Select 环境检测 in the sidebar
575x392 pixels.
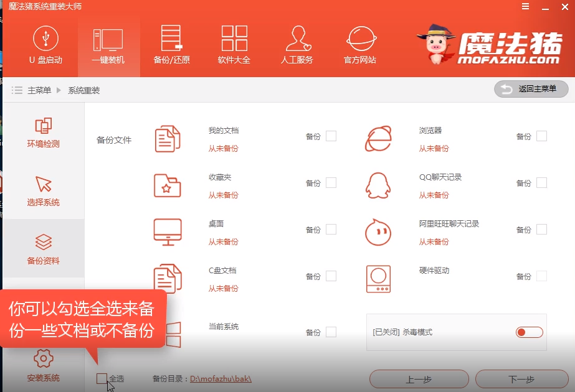tap(43, 133)
